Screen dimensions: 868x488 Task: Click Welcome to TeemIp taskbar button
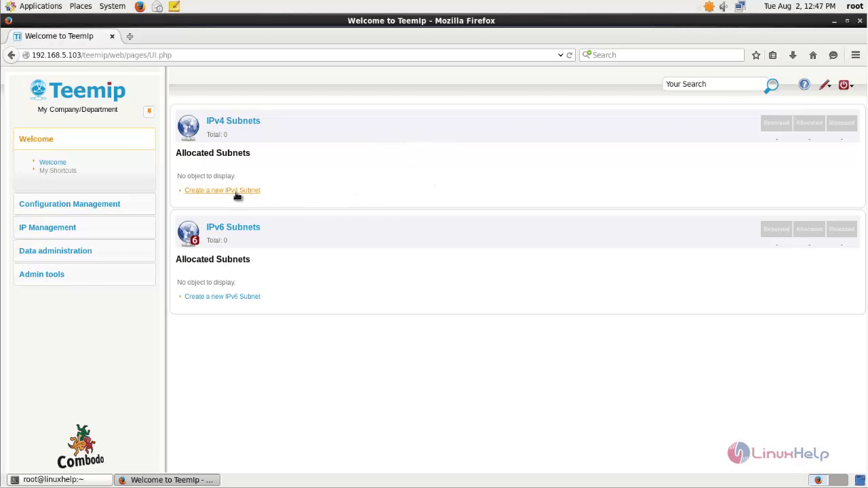click(x=167, y=480)
